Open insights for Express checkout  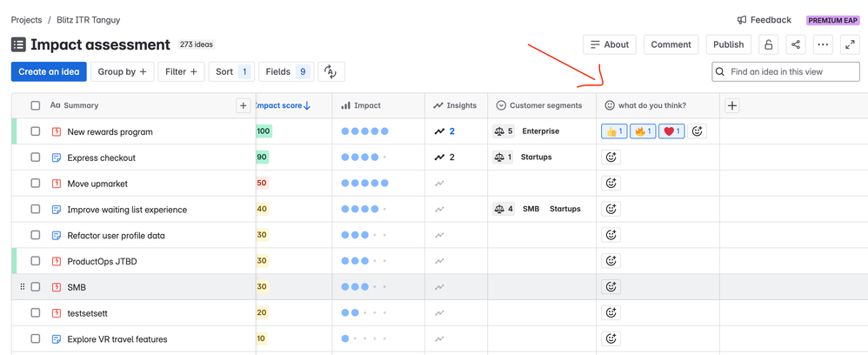coord(444,157)
